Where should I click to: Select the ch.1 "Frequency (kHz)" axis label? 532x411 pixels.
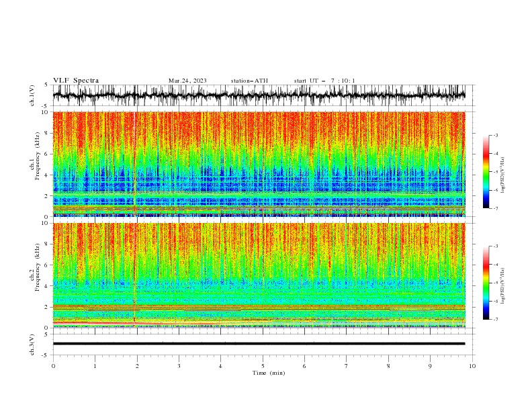[x=38, y=156]
